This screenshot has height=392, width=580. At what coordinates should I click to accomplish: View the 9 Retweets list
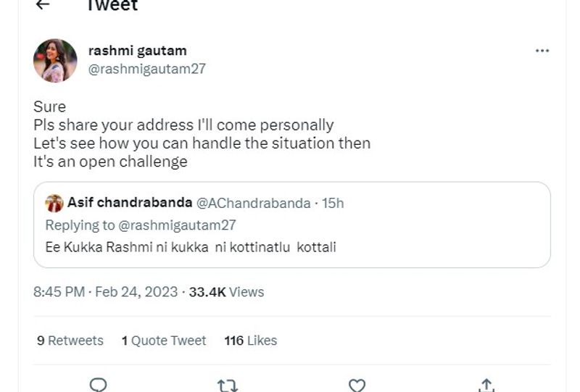point(70,341)
